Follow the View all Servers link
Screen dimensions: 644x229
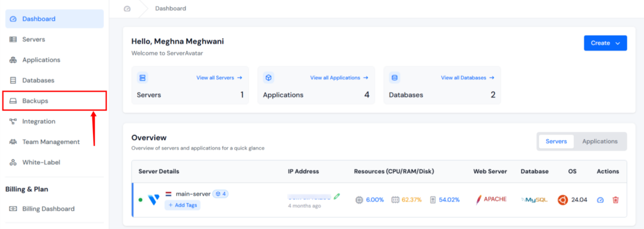219,77
